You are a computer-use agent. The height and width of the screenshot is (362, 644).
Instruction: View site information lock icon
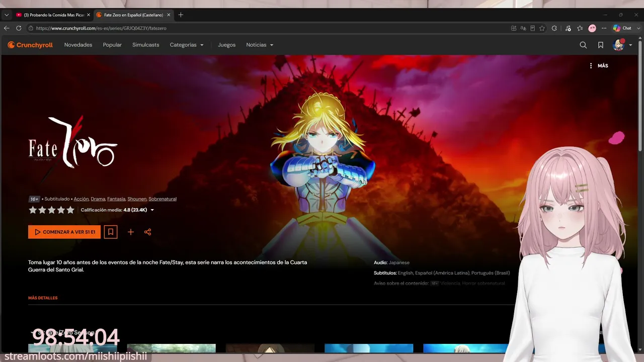[31, 28]
